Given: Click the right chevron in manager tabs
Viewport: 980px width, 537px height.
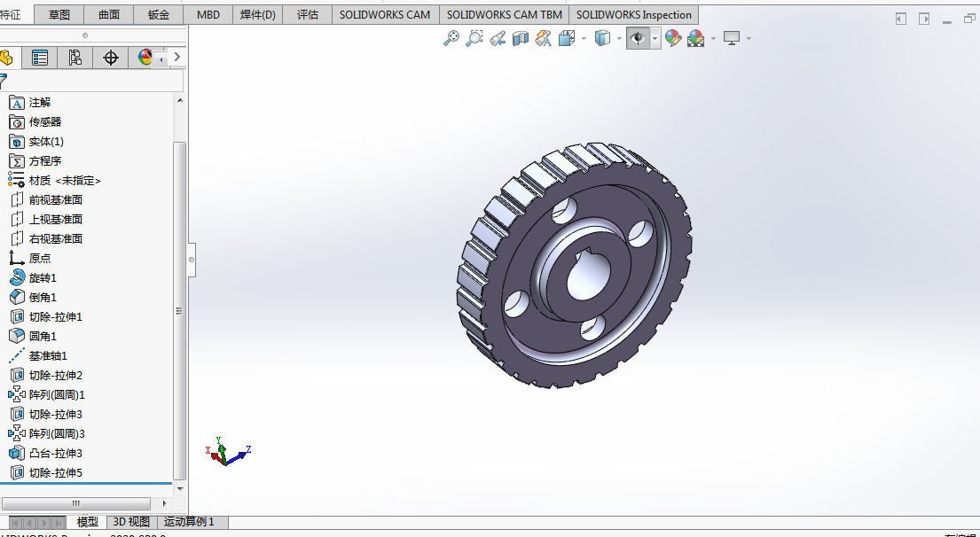Looking at the screenshot, I should coord(177,57).
